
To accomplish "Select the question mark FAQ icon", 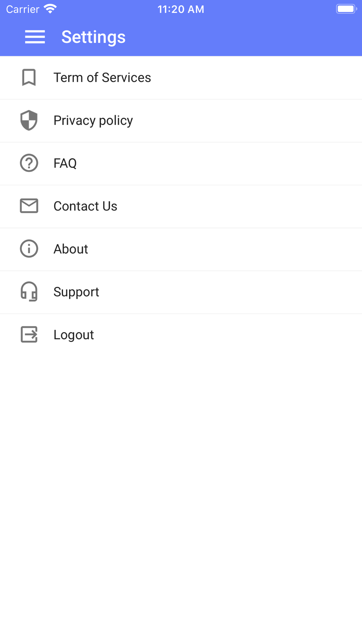I will tap(29, 163).
